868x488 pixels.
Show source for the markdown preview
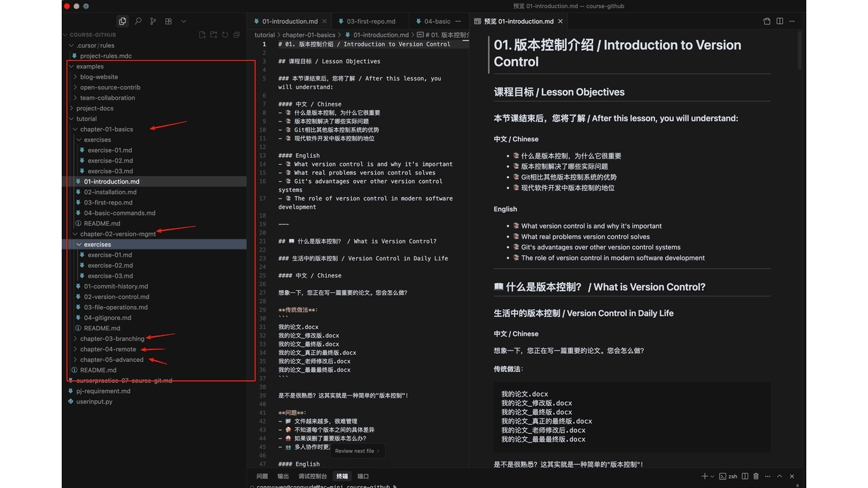click(x=767, y=22)
